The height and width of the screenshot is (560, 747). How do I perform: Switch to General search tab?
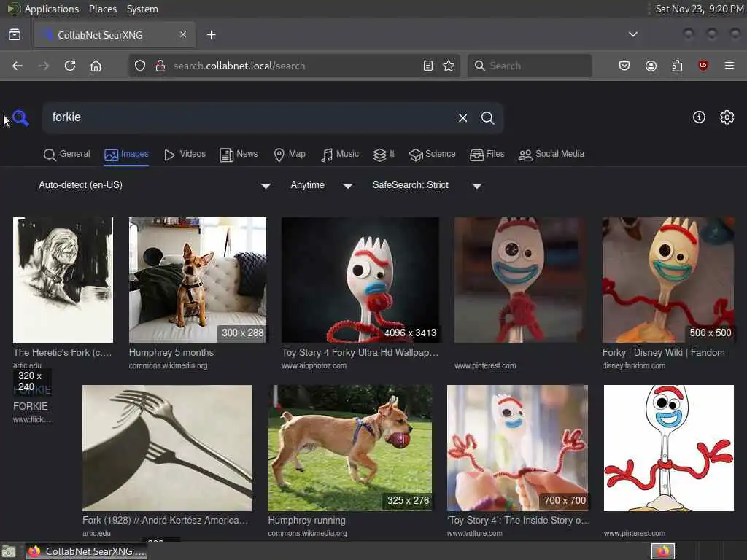(x=66, y=155)
